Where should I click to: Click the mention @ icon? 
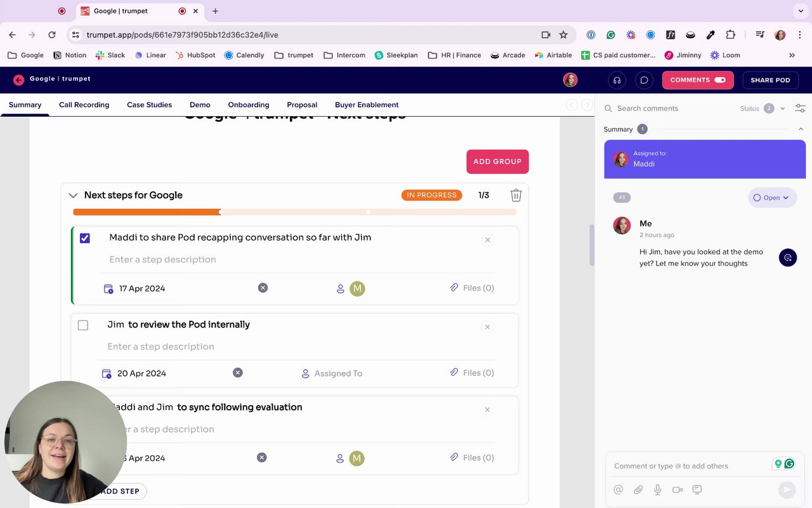618,490
